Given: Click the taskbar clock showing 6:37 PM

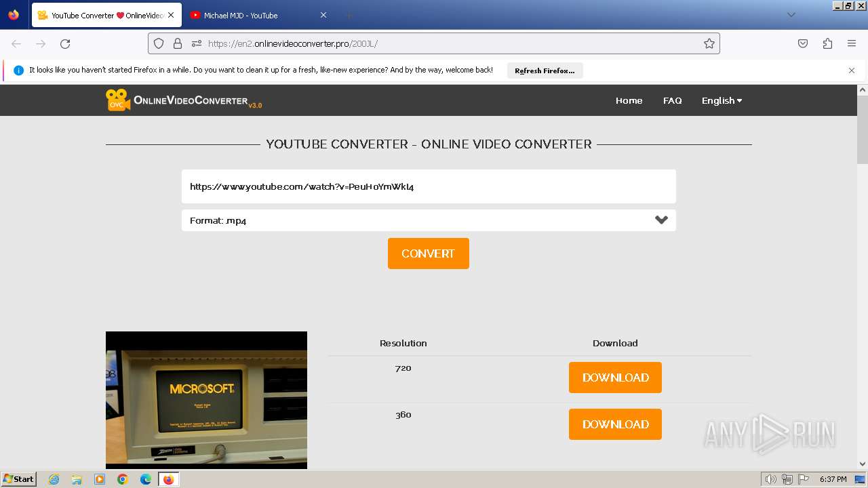Looking at the screenshot, I should click(x=833, y=479).
